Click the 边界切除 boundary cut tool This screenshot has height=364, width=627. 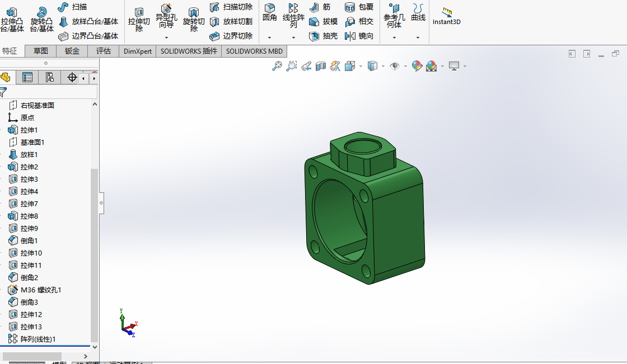click(231, 36)
